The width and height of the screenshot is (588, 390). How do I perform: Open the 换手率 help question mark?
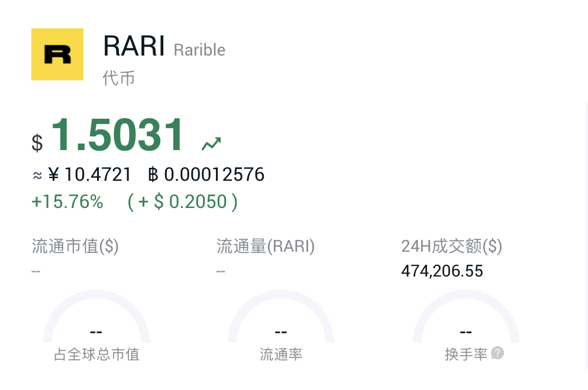[497, 353]
